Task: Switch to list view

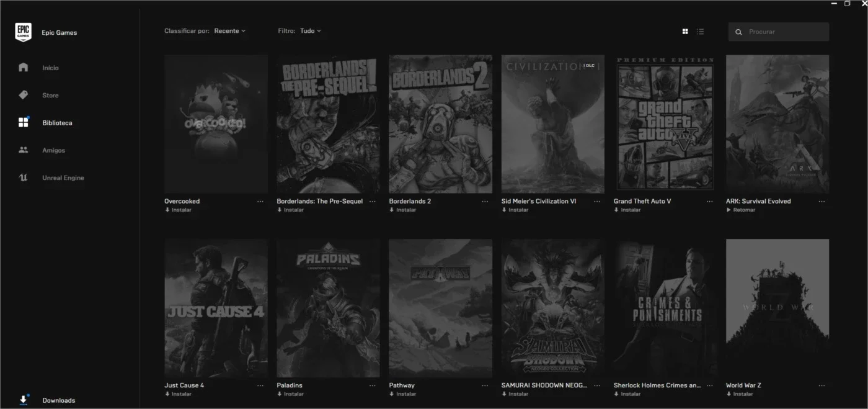Action: [700, 31]
